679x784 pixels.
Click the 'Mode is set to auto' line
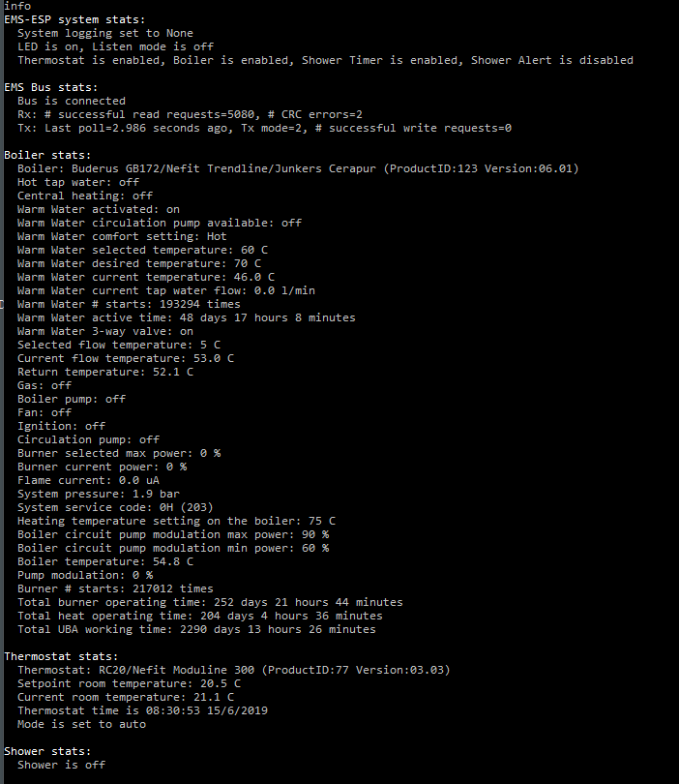(x=81, y=724)
